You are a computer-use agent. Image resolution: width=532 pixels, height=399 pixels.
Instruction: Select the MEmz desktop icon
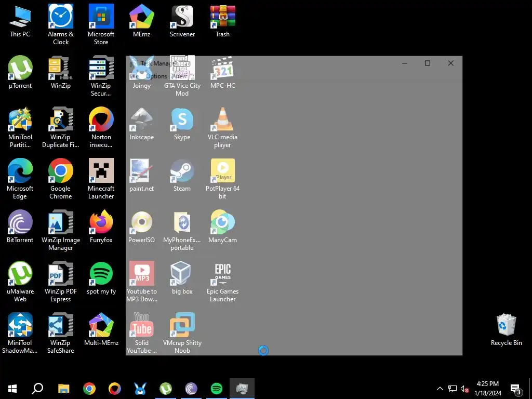pyautogui.click(x=141, y=21)
